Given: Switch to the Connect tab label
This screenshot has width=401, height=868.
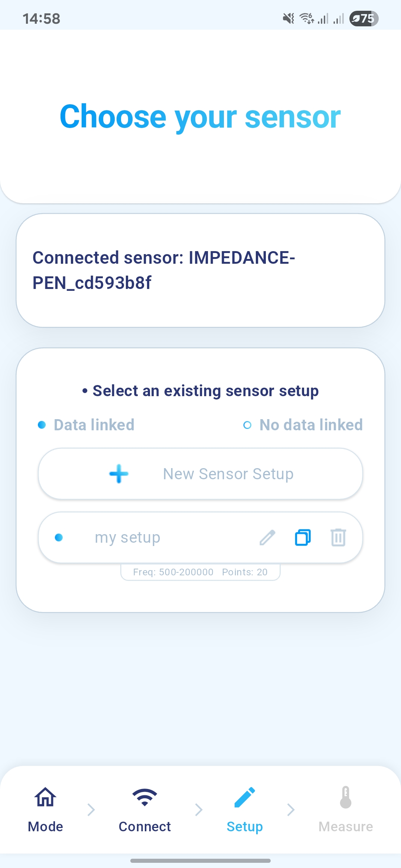Looking at the screenshot, I should pyautogui.click(x=144, y=826).
